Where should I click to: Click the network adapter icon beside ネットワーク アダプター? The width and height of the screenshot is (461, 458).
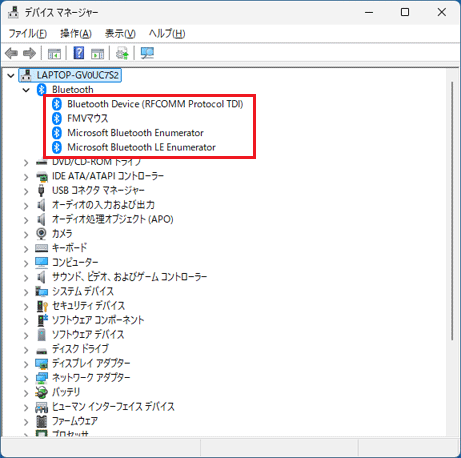41,378
